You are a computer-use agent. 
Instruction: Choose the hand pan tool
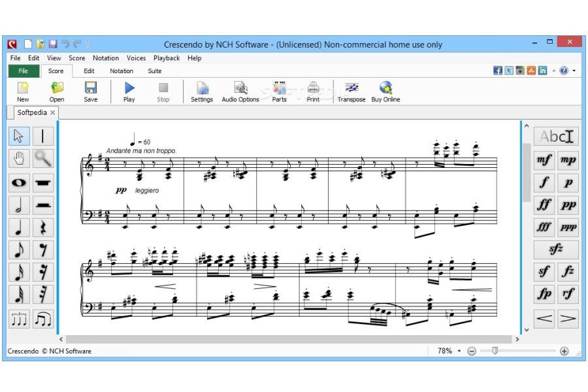[19, 159]
